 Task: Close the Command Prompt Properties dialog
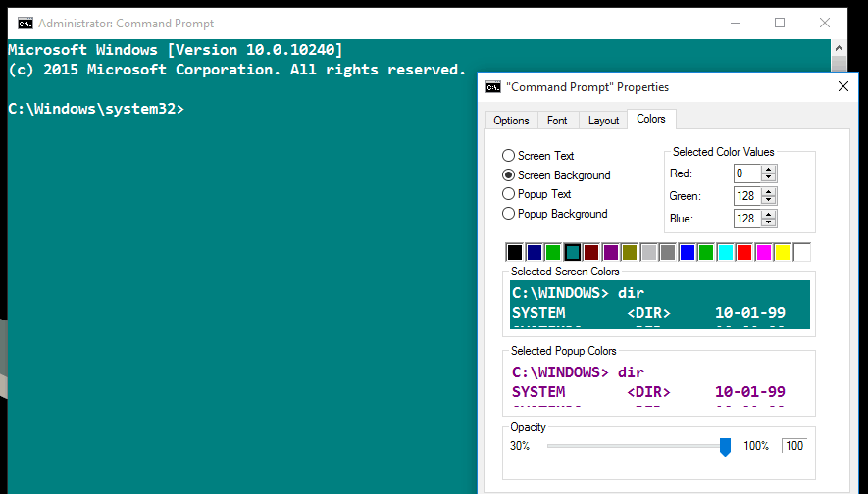pyautogui.click(x=843, y=86)
